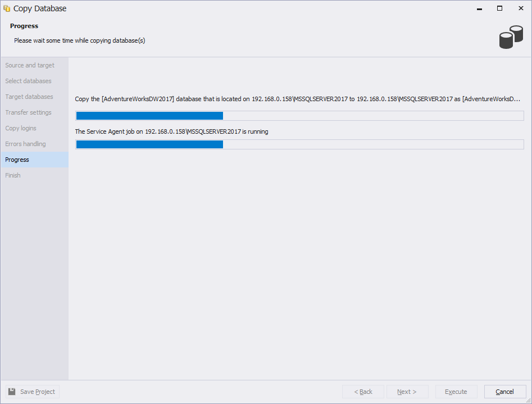Open the Transfer settings step
Screen dimensions: 532x404
pyautogui.click(x=28, y=112)
